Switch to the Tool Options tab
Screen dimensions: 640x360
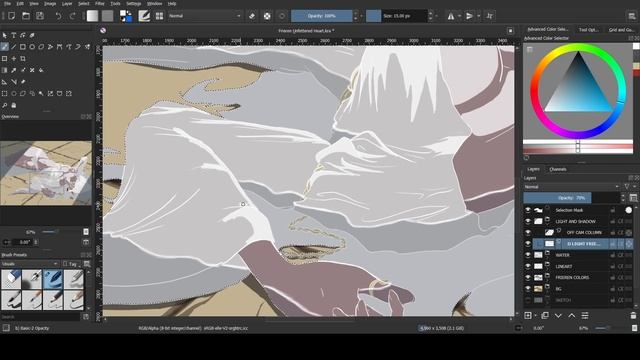[x=588, y=29]
